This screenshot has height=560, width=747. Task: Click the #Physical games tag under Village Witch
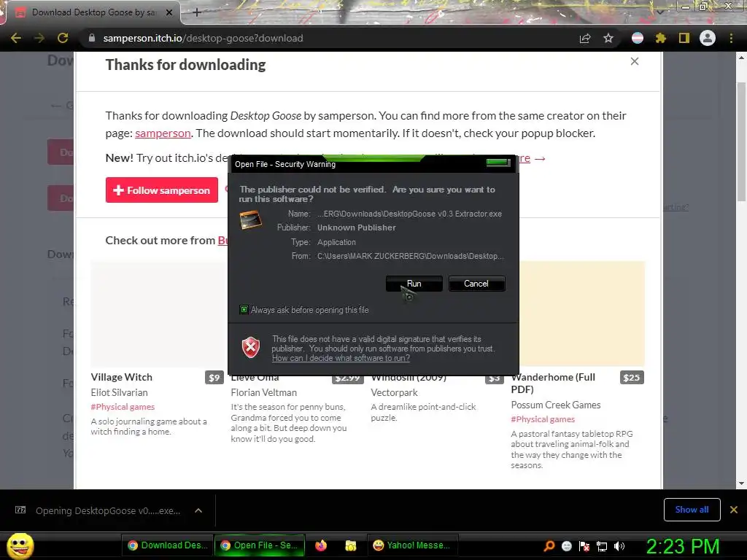click(x=123, y=407)
